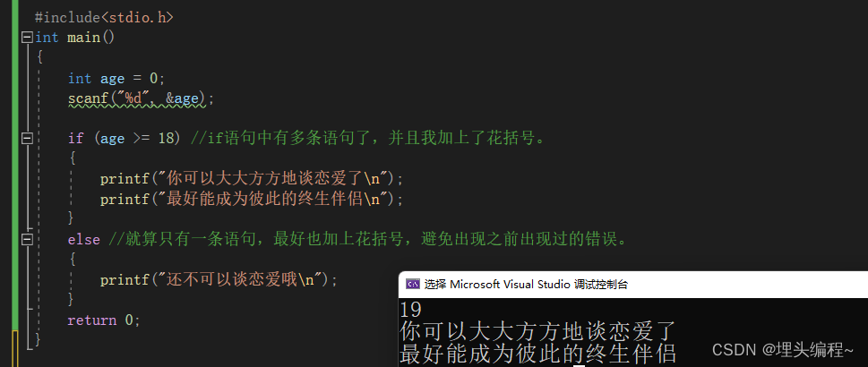Collapse the if (age >= 18) block
The image size is (868, 367).
27,139
